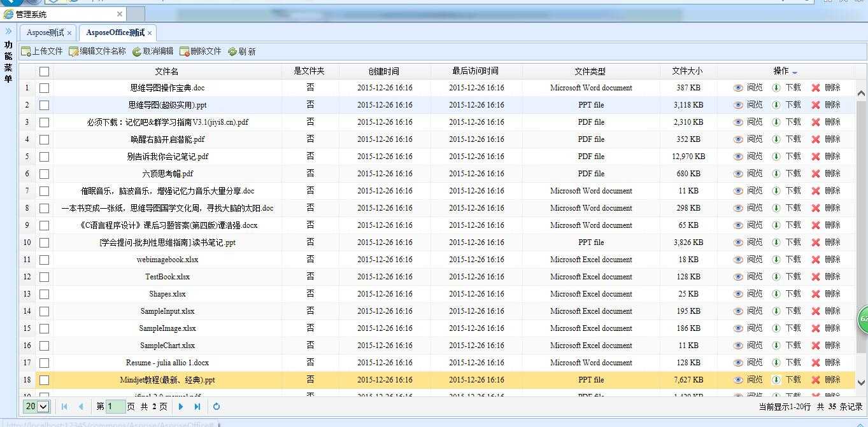Click red delete icon for SampleChart.xlsx
868x427 pixels.
click(816, 346)
